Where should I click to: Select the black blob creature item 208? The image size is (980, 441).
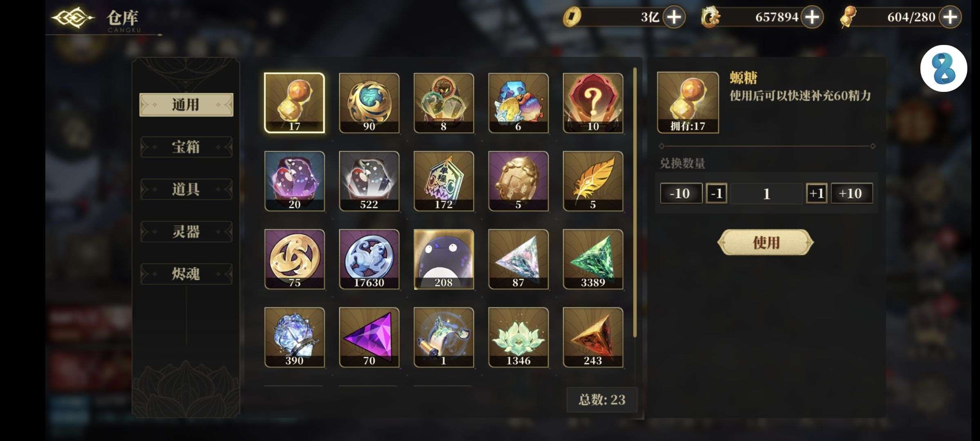tap(444, 259)
